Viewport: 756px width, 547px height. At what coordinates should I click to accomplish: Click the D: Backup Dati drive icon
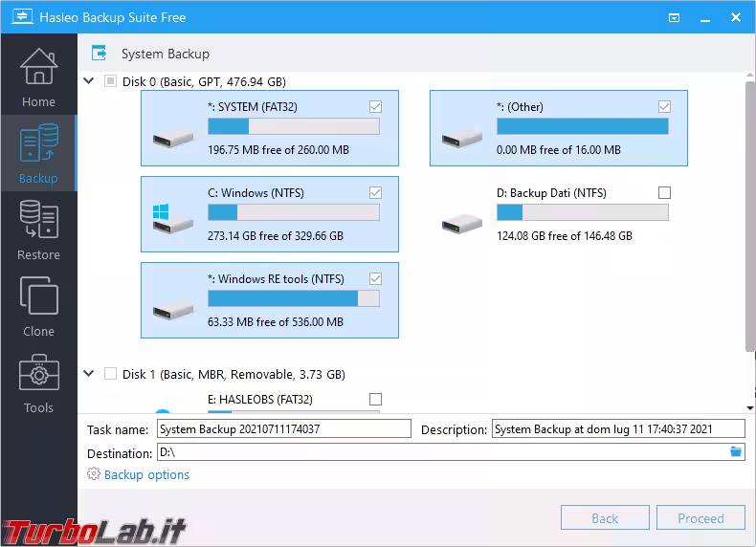coord(462,224)
